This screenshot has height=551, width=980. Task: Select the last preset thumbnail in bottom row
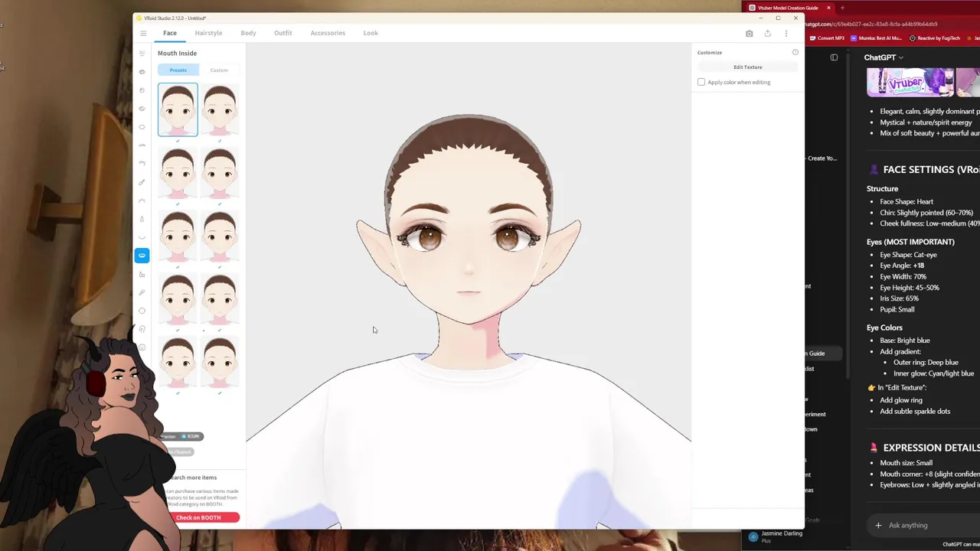point(220,362)
